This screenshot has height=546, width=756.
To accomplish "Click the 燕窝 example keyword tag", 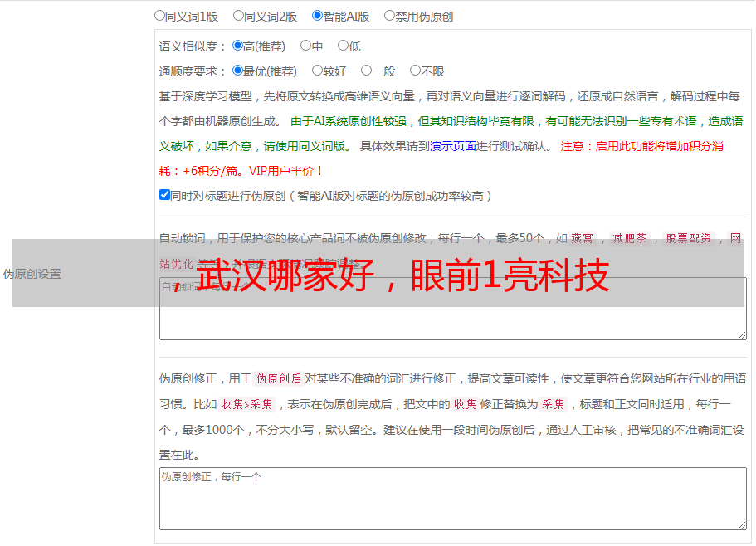I will click(582, 238).
